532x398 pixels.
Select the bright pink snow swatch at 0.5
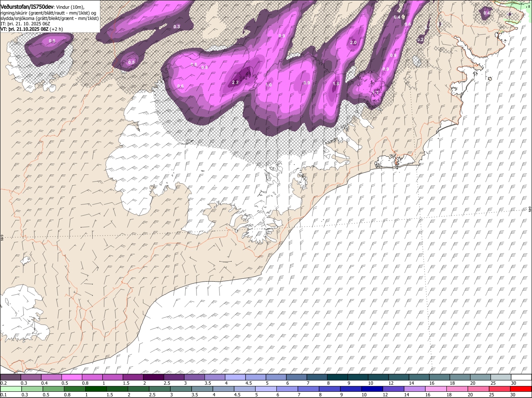(x=71, y=377)
